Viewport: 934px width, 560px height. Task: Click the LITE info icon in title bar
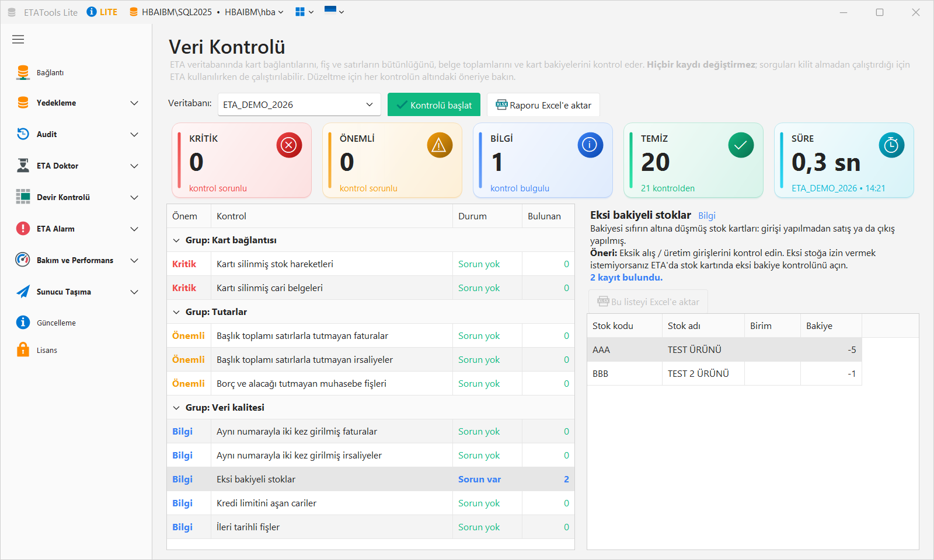coord(92,12)
